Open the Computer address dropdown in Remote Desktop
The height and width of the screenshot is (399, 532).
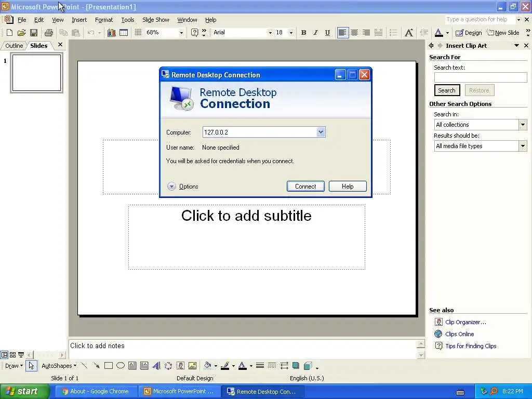(321, 132)
